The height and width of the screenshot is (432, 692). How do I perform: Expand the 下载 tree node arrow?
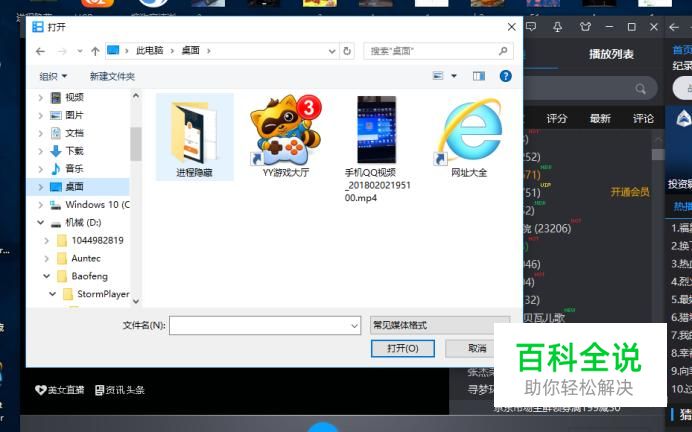[x=41, y=151]
